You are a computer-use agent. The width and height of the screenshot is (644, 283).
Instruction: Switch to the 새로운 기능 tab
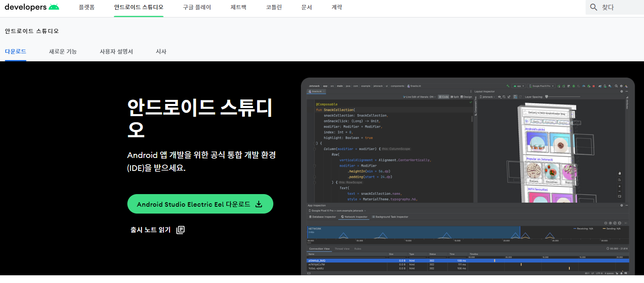tap(63, 52)
